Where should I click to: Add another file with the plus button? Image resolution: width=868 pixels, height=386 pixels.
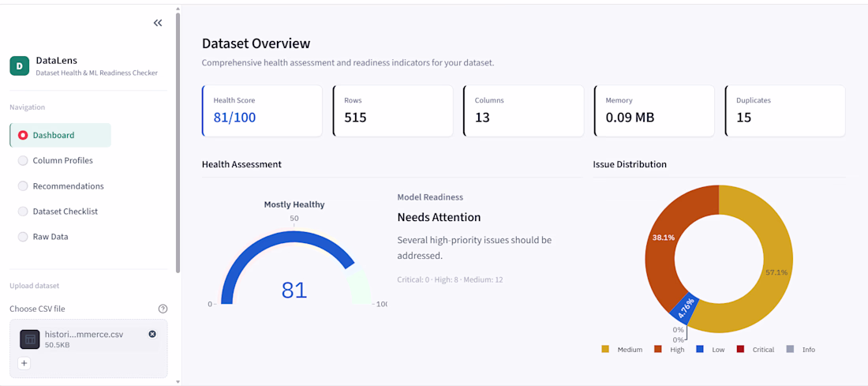pyautogui.click(x=24, y=363)
